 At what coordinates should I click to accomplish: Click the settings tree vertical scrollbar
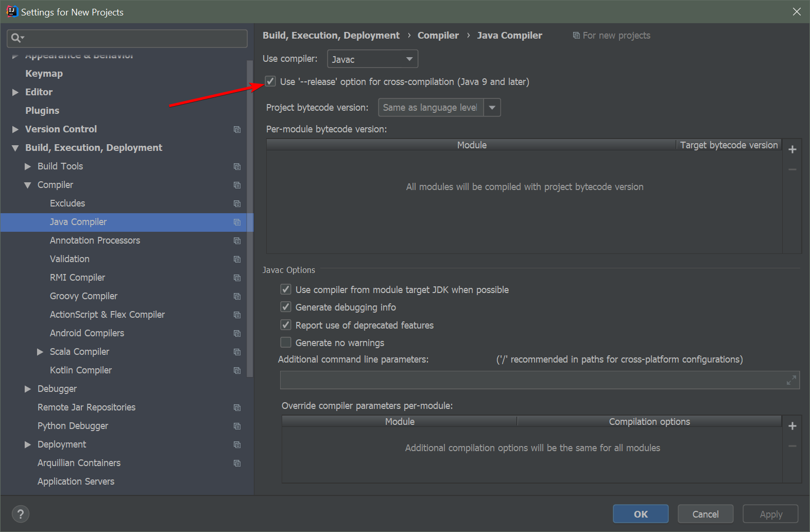click(250, 218)
